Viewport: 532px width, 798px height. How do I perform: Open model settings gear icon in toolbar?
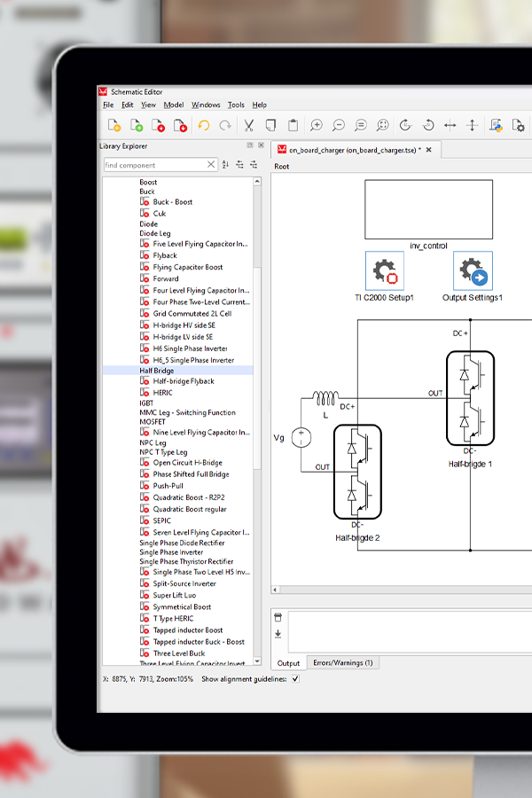coord(518,125)
